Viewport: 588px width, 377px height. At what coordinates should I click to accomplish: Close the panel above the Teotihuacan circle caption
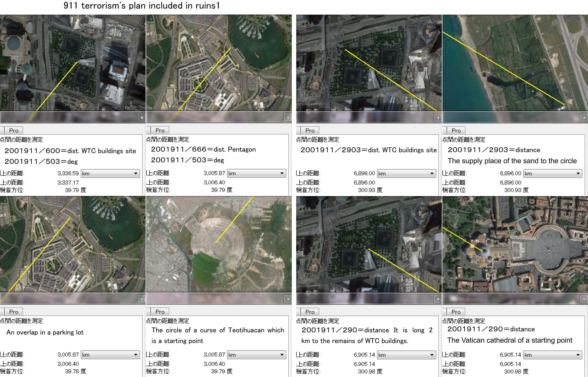(x=288, y=299)
